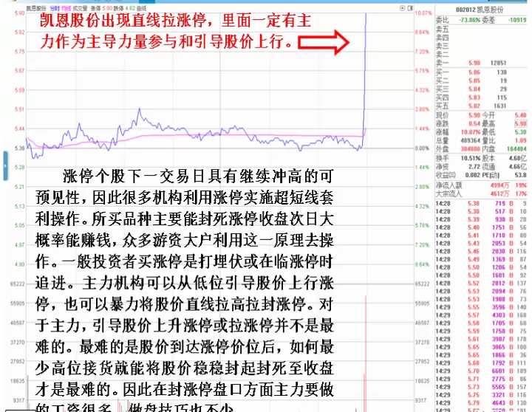Click the 现价 label
Viewport: 532px width, 412px height.
(x=442, y=115)
